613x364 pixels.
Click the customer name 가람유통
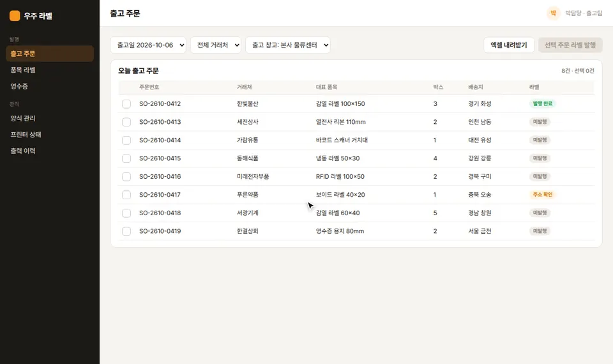click(x=248, y=140)
